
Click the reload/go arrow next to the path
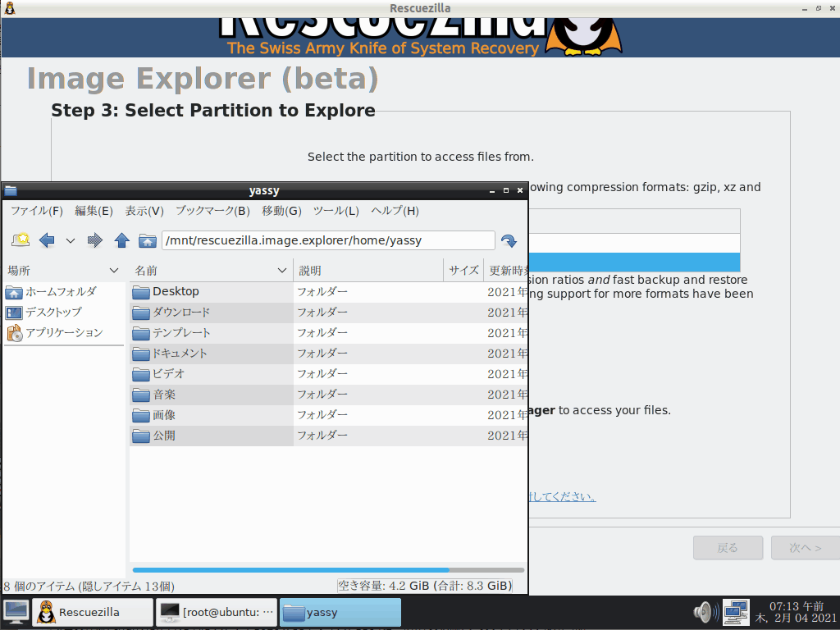(509, 240)
